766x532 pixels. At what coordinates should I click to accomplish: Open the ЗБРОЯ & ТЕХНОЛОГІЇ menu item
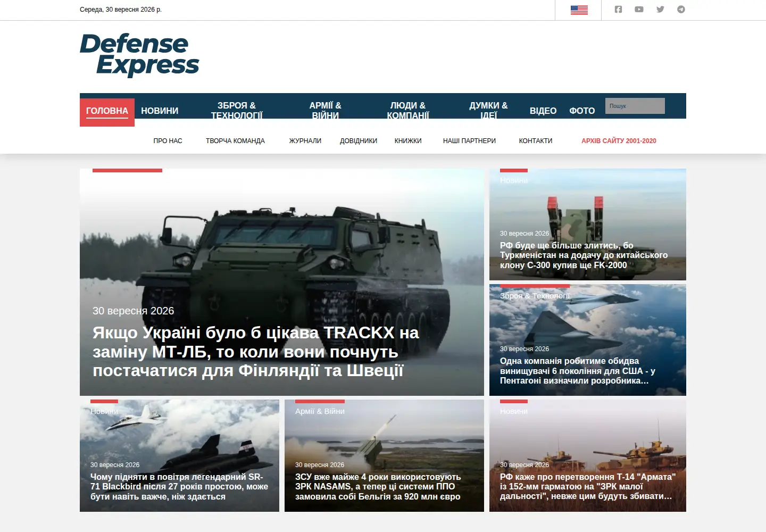coord(237,110)
